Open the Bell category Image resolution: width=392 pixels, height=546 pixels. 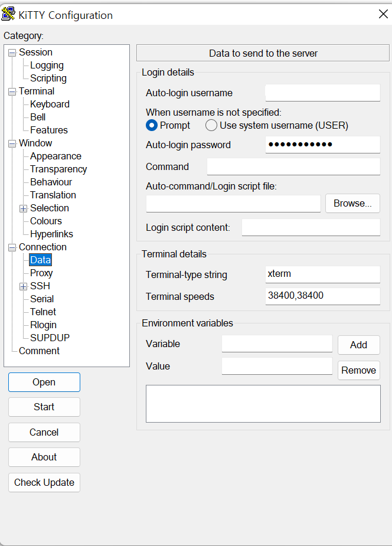pyautogui.click(x=38, y=117)
